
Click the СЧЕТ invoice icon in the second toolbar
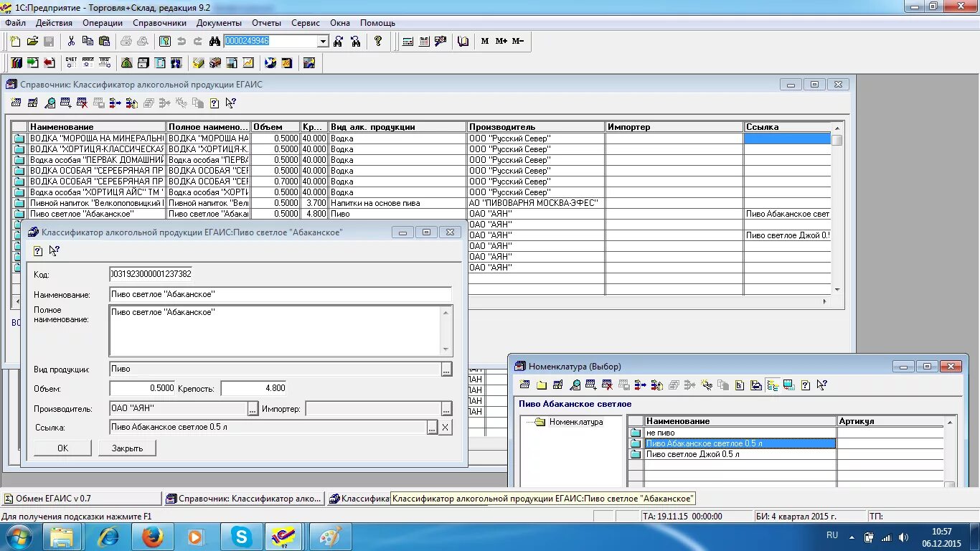pyautogui.click(x=71, y=63)
